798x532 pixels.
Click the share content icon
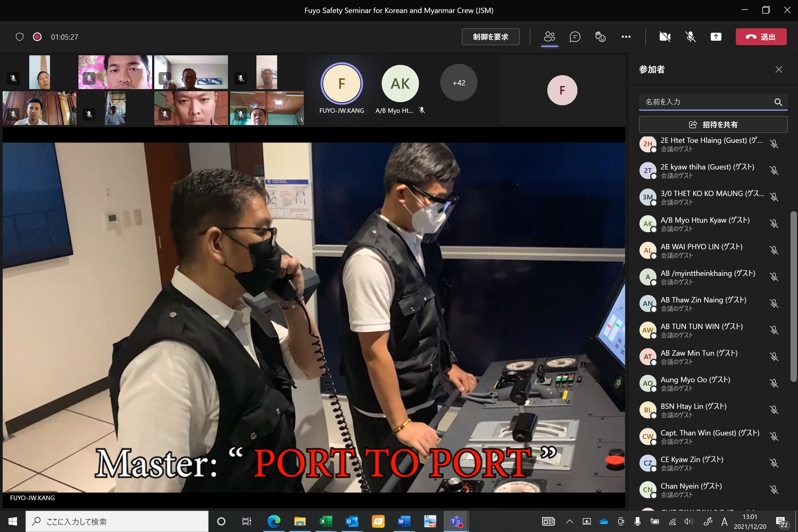tap(716, 37)
